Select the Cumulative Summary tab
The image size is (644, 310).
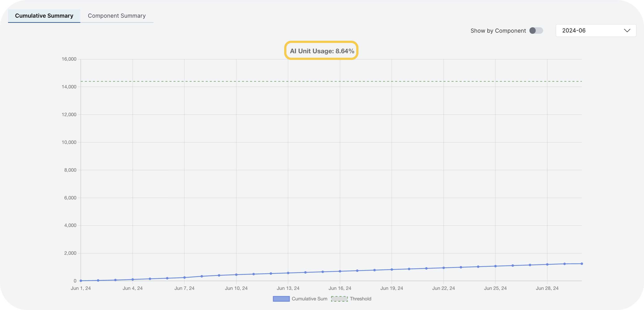pos(44,15)
